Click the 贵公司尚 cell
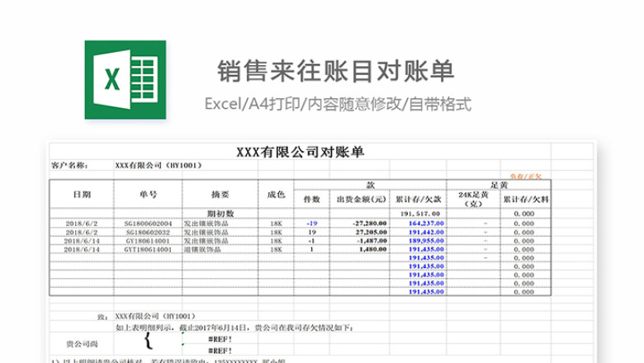644x363 pixels. point(82,344)
